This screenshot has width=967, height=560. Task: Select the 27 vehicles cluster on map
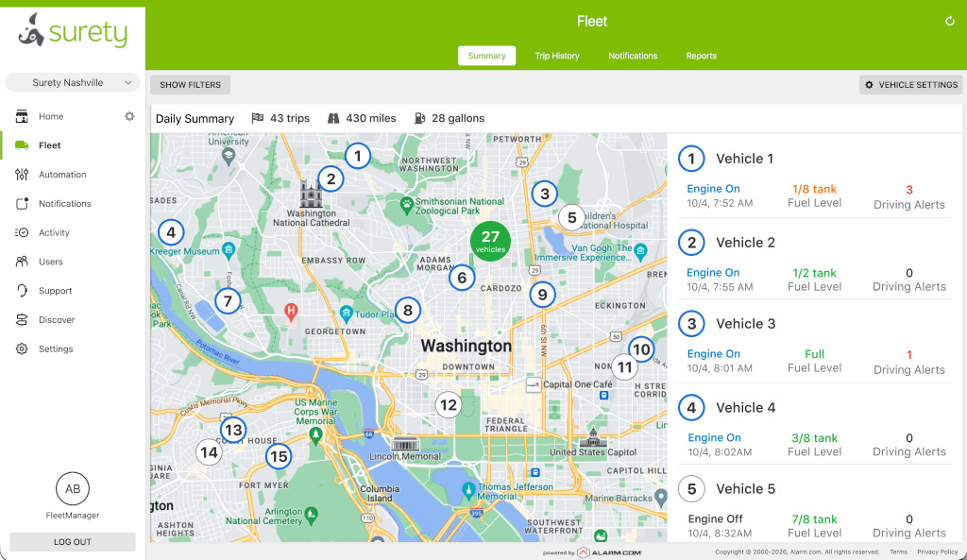490,241
